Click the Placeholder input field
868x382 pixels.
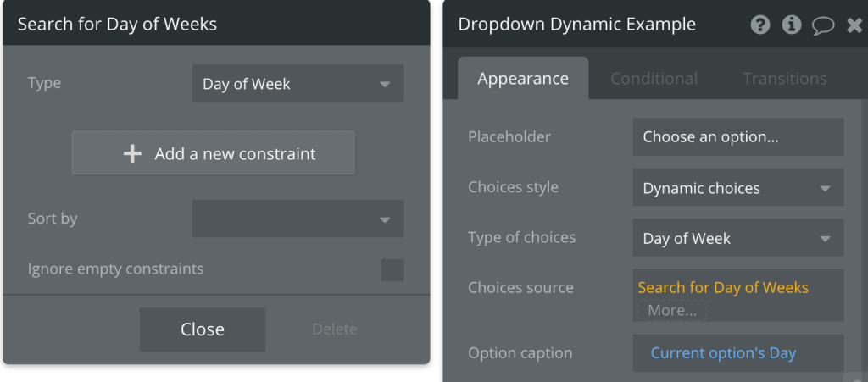point(737,137)
